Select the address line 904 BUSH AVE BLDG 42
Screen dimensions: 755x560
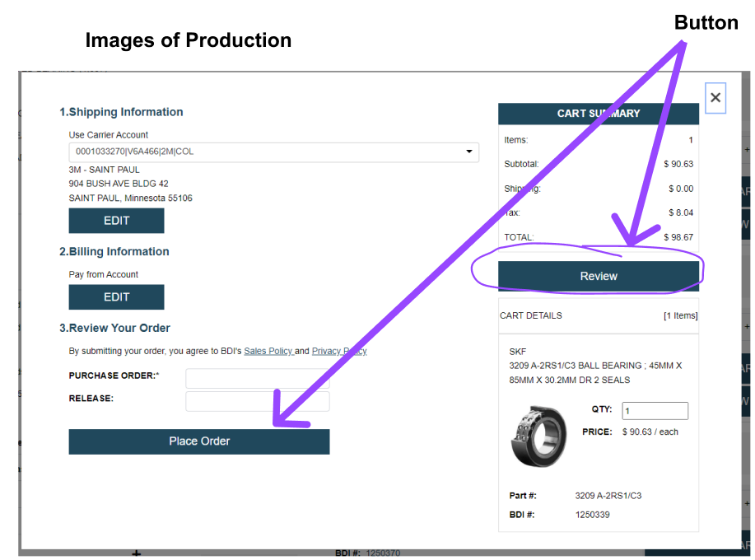coord(119,184)
